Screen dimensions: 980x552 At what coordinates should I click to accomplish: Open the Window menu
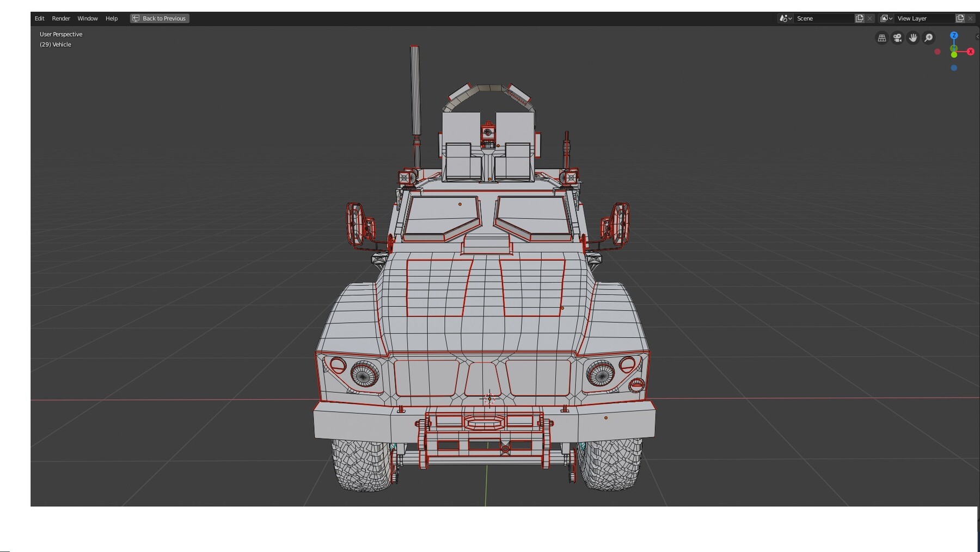point(87,18)
